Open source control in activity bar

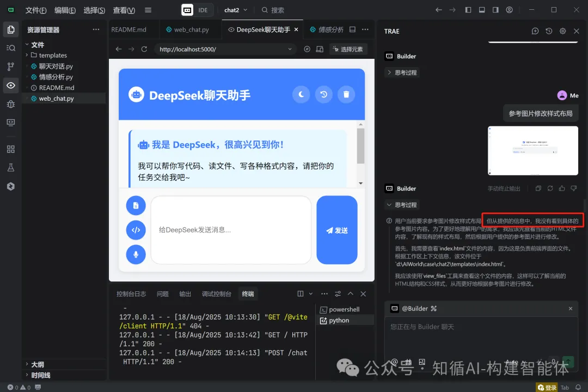(11, 66)
